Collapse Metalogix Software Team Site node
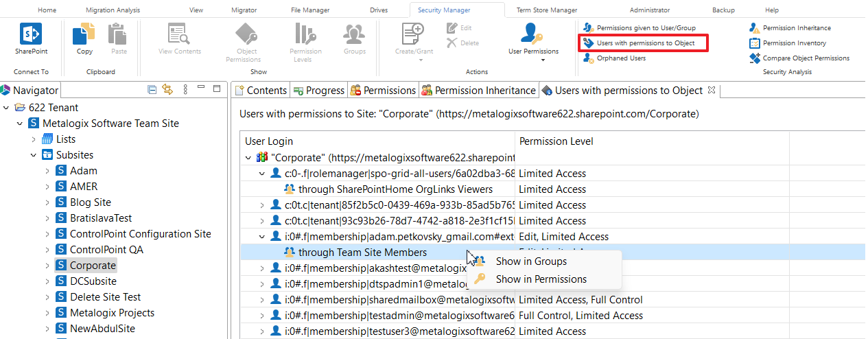 (20, 124)
